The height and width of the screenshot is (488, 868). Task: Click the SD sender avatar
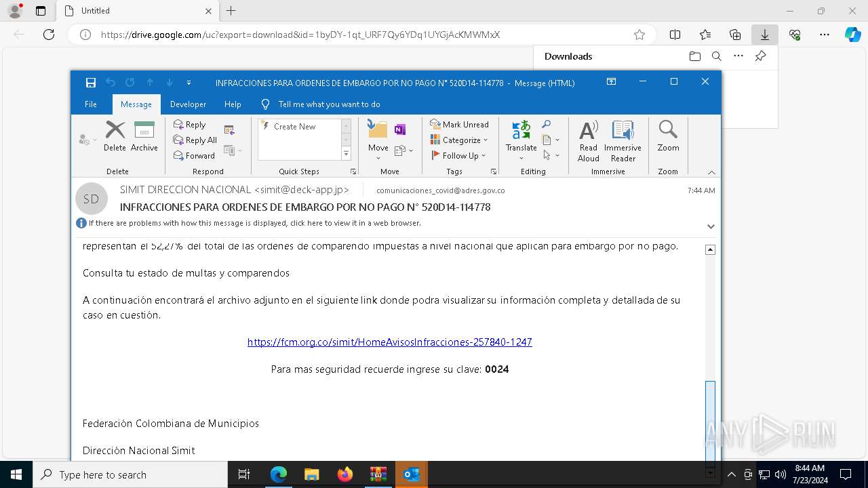pos(91,199)
